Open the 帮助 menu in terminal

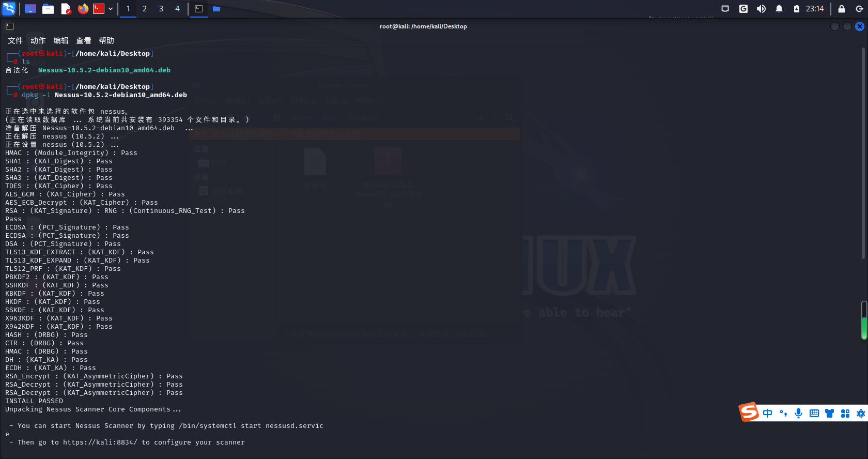(x=106, y=41)
